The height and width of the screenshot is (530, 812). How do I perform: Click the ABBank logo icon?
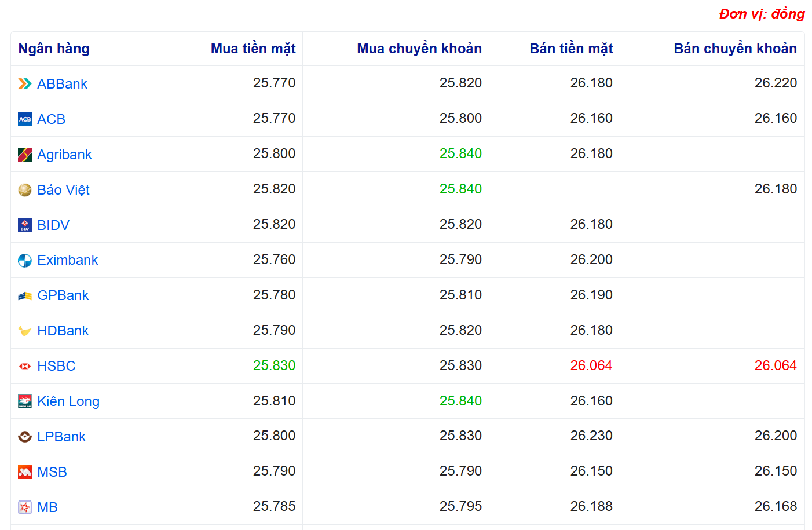(25, 84)
